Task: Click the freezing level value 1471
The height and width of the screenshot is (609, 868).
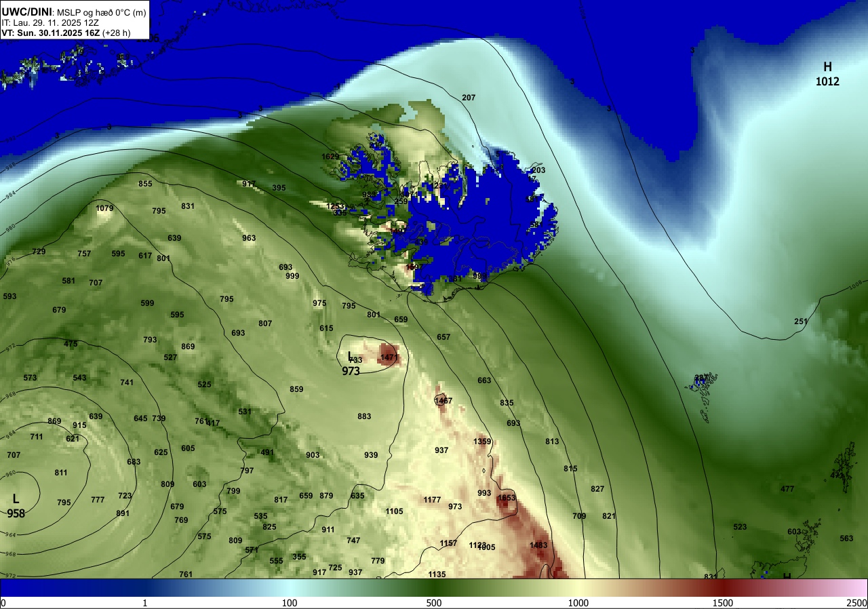Action: pyautogui.click(x=389, y=357)
